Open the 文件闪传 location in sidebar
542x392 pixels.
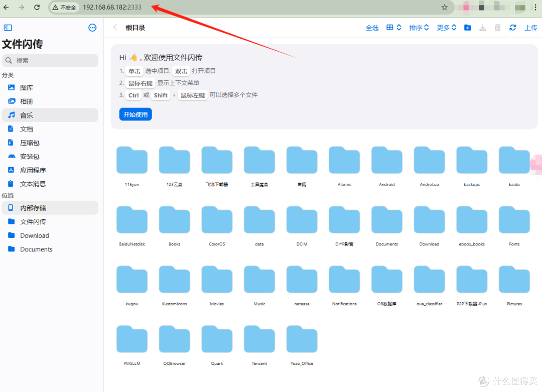coord(50,221)
